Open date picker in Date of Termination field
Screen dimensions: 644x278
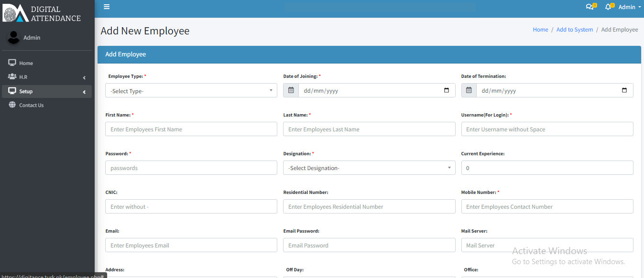(x=624, y=90)
